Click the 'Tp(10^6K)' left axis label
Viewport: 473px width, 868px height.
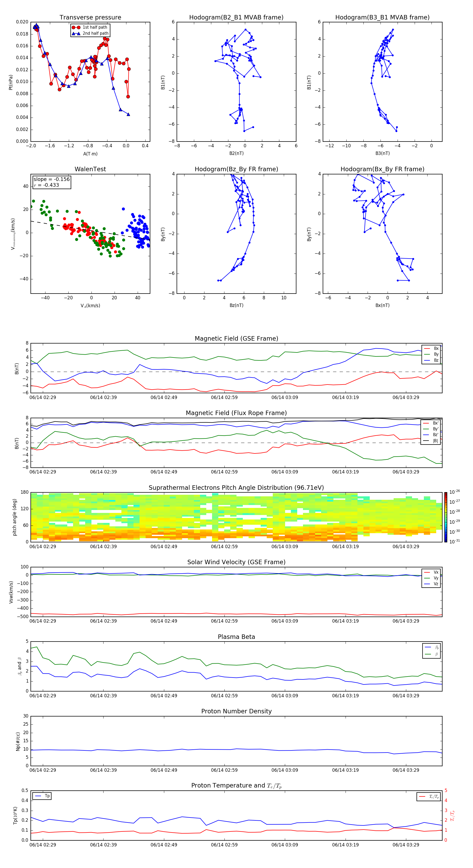(x=15, y=815)
